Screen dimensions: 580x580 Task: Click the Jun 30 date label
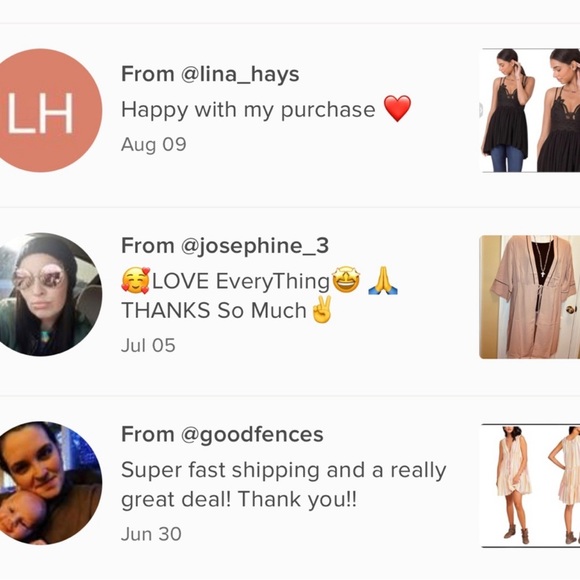(151, 534)
